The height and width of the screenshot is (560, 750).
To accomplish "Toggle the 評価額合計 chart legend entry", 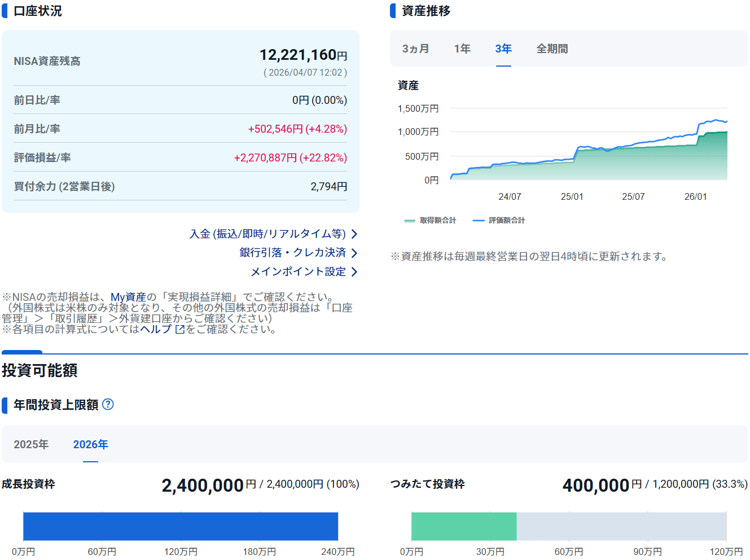I will point(499,221).
